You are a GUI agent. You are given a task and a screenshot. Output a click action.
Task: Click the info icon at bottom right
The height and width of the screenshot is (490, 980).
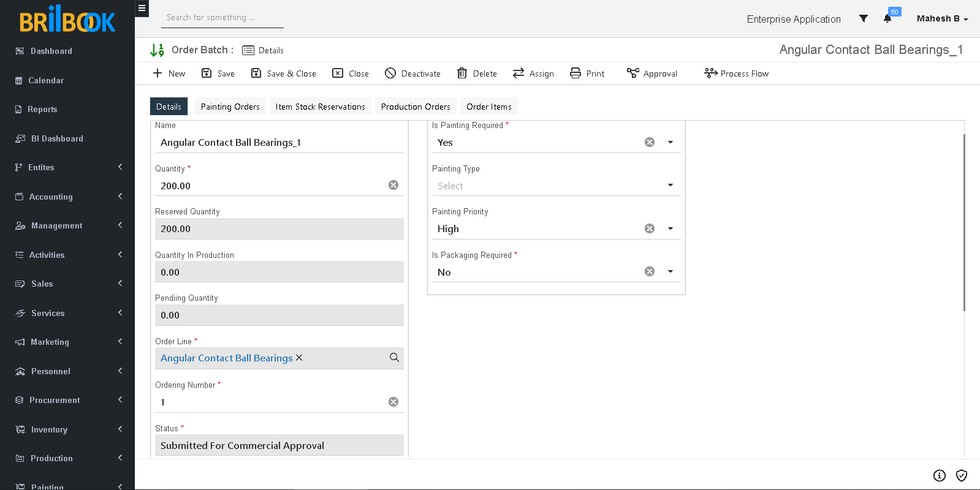coord(939,475)
